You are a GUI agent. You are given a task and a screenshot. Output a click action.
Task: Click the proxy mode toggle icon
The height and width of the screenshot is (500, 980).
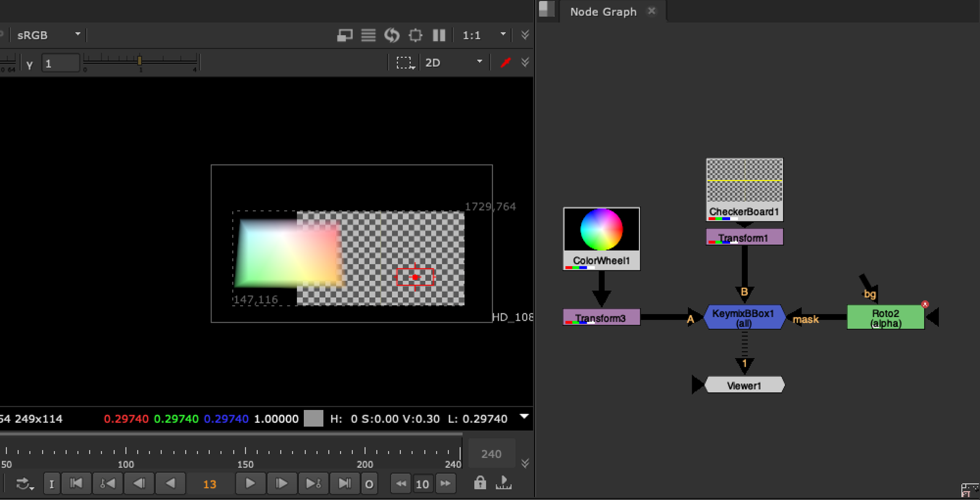[345, 35]
